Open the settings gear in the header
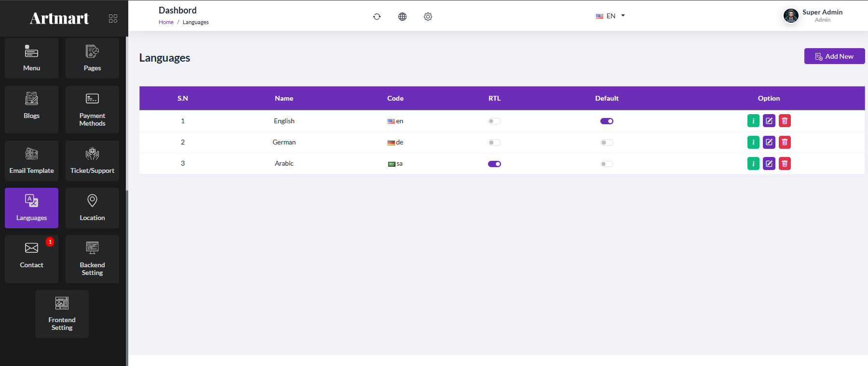Viewport: 868px width, 366px height. (x=428, y=16)
